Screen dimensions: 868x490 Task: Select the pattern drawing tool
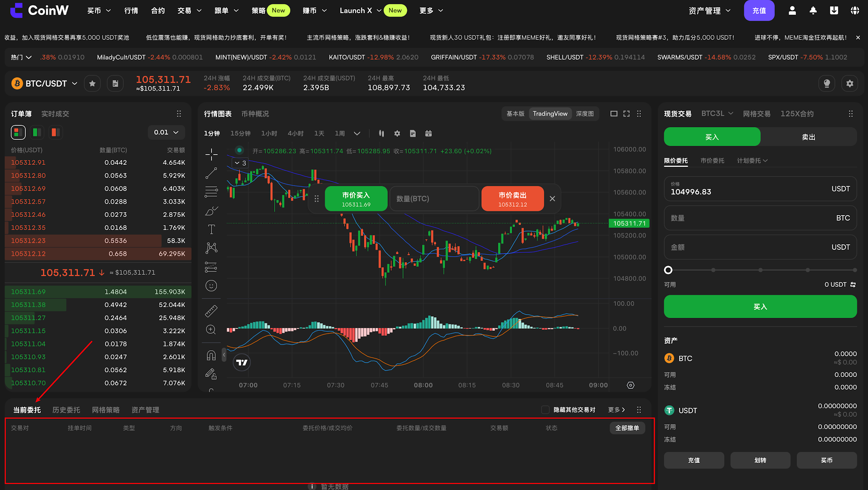[x=211, y=248]
